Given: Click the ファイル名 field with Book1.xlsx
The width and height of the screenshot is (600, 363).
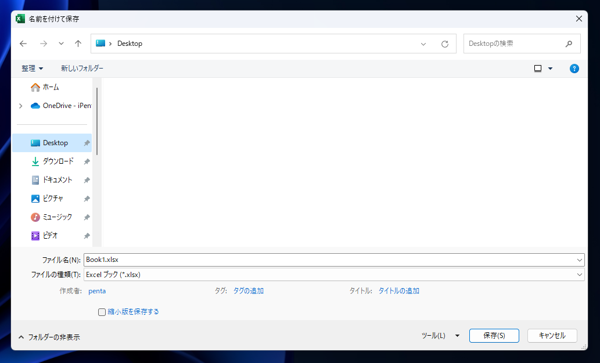Looking at the screenshot, I should 334,260.
